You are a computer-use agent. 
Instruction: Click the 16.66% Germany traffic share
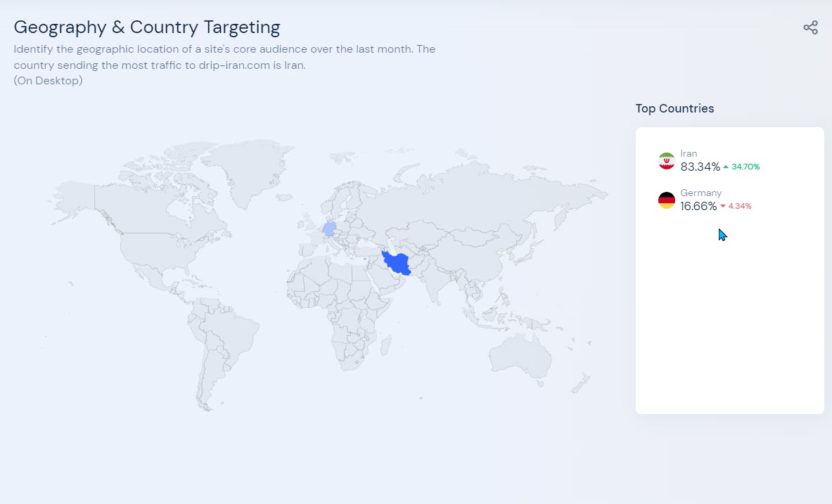click(698, 206)
